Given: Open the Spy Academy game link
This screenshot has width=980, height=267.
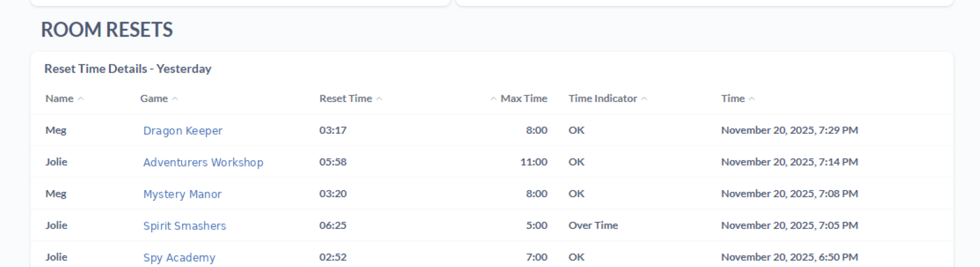Looking at the screenshot, I should tap(179, 258).
